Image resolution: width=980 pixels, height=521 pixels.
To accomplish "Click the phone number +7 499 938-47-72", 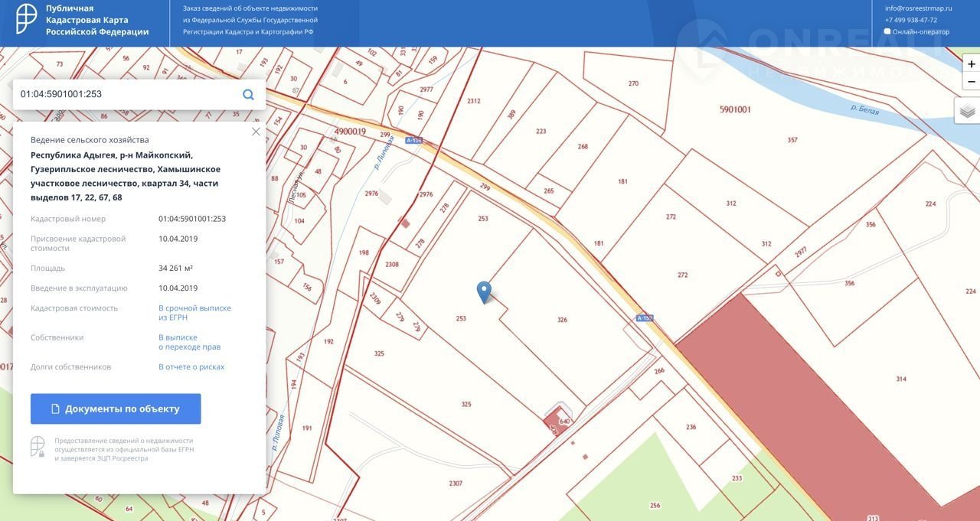I will [x=910, y=20].
